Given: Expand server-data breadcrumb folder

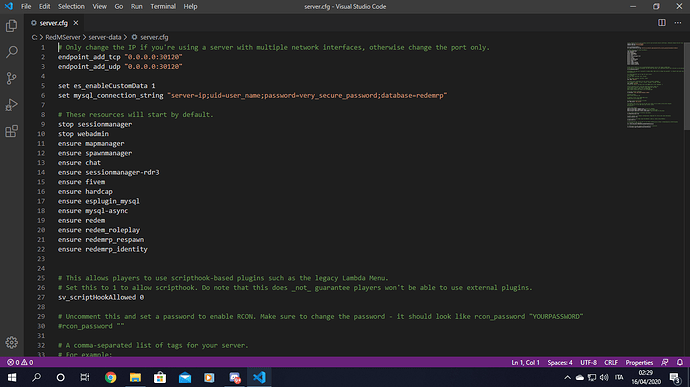Looking at the screenshot, I should point(105,37).
